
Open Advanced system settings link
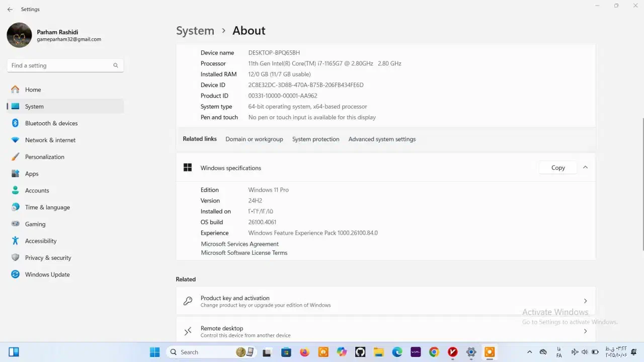(x=382, y=139)
